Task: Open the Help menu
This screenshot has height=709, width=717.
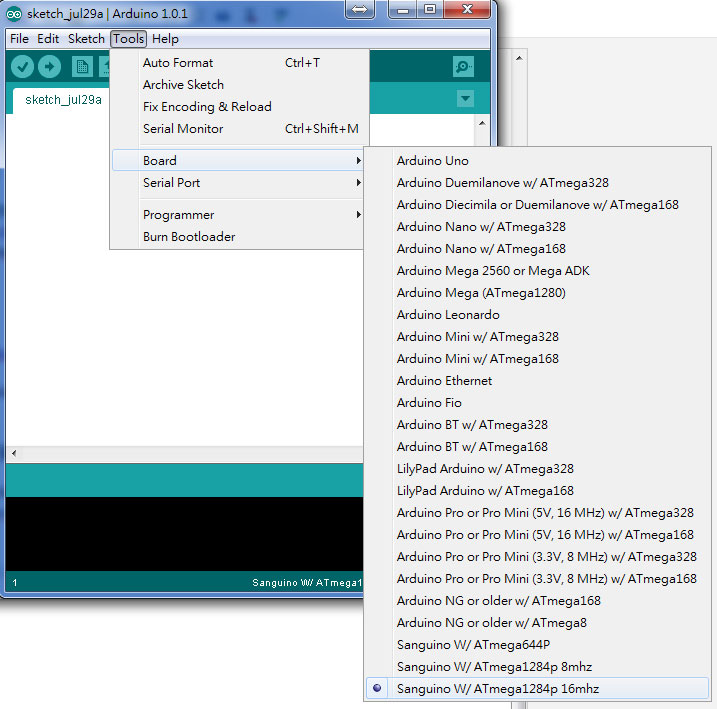Action: (165, 39)
